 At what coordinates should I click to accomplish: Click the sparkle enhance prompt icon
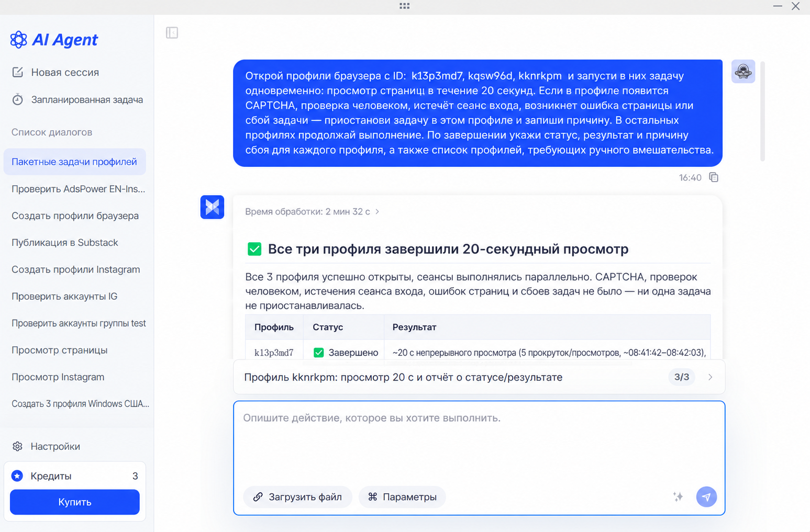coord(678,497)
